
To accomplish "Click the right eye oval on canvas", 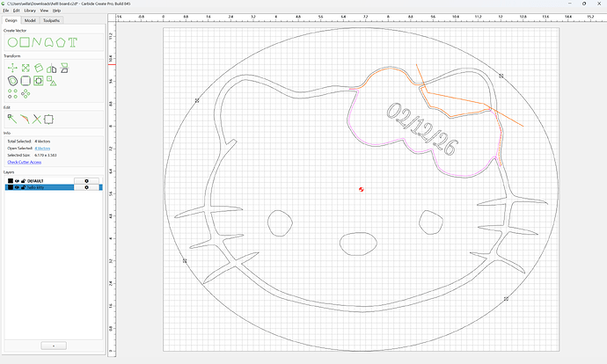I will [x=431, y=222].
